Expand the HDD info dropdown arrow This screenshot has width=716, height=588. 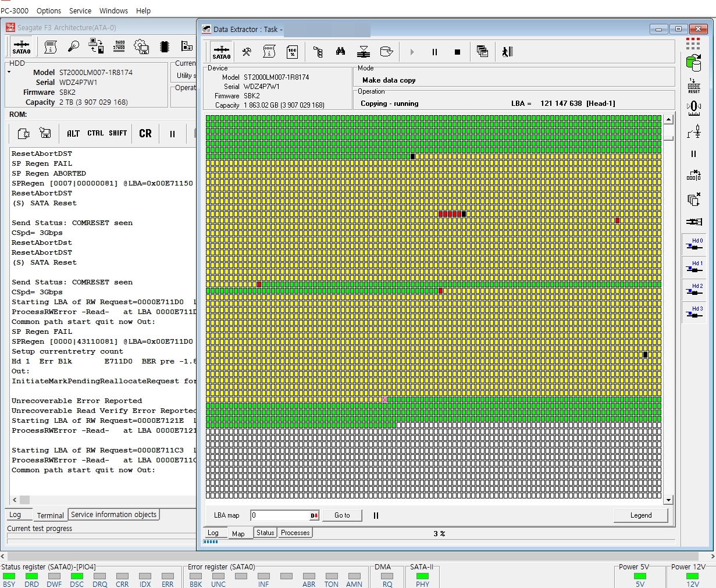pos(9,72)
